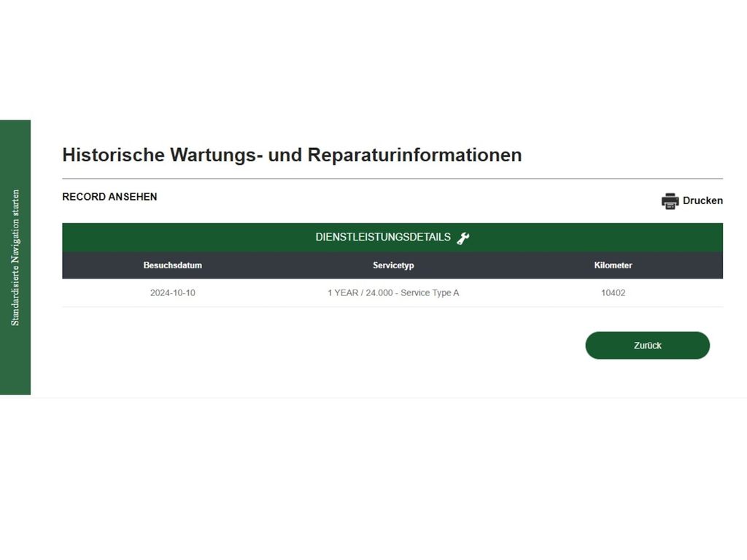Open the Standardisierte Navigation starten sidebar
This screenshot has height=560, width=747.
[15, 257]
